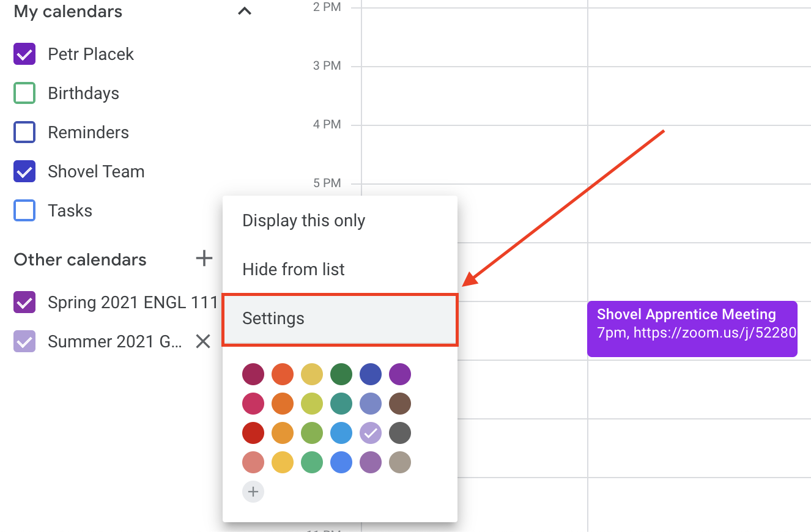Viewport: 811px width, 532px height.
Task: Select the Amethyst muted purple swatch
Action: click(371, 462)
